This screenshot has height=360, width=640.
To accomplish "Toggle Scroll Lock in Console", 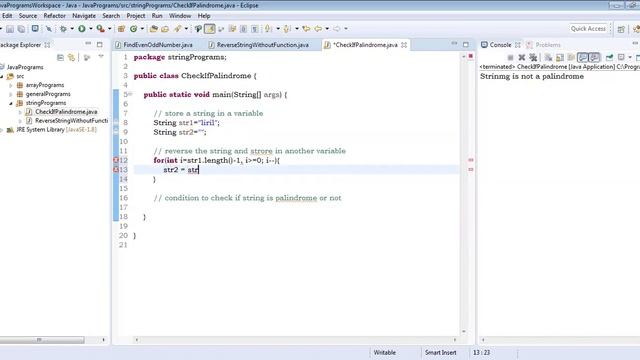I will (x=560, y=58).
